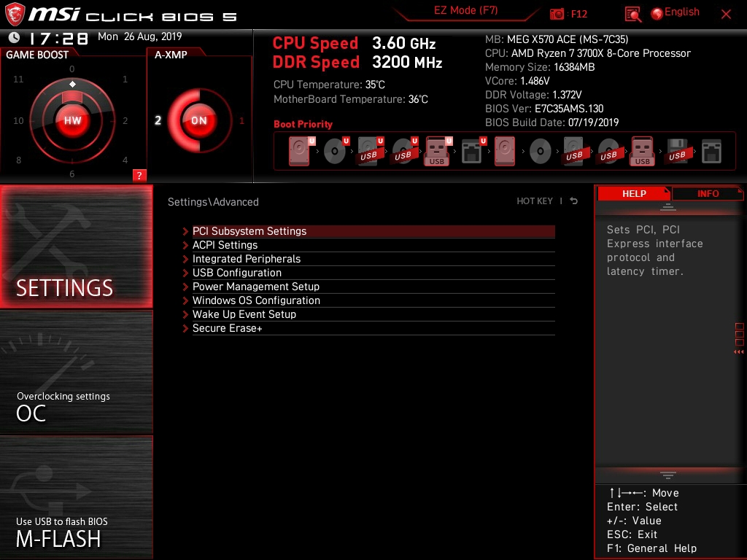Open M-FLASH to flash BIOS from USB
This screenshot has height=560, width=747.
76,497
